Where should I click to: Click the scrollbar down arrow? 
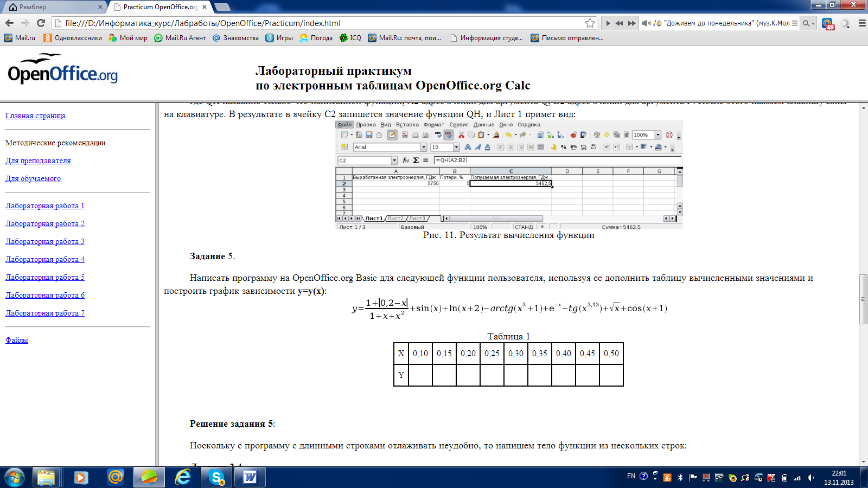tap(863, 461)
